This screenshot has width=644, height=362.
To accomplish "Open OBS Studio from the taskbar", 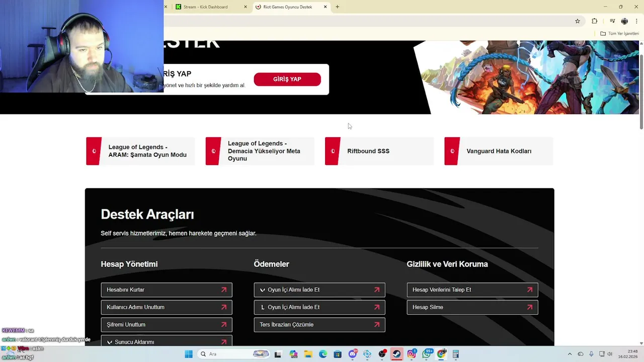I will point(382,354).
